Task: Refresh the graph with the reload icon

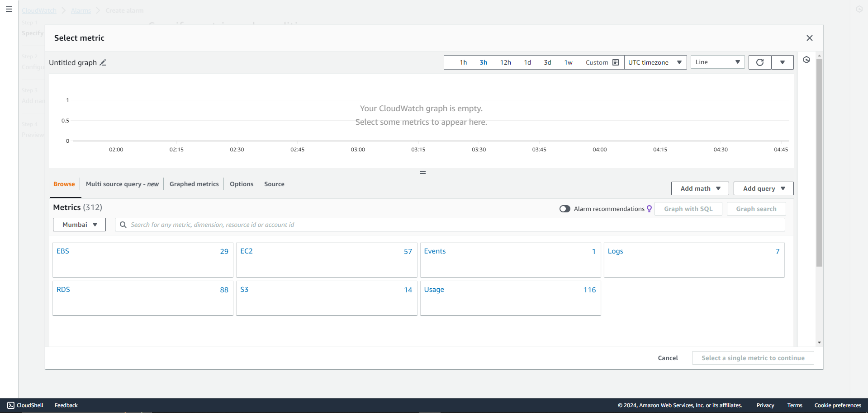Action: tap(760, 62)
